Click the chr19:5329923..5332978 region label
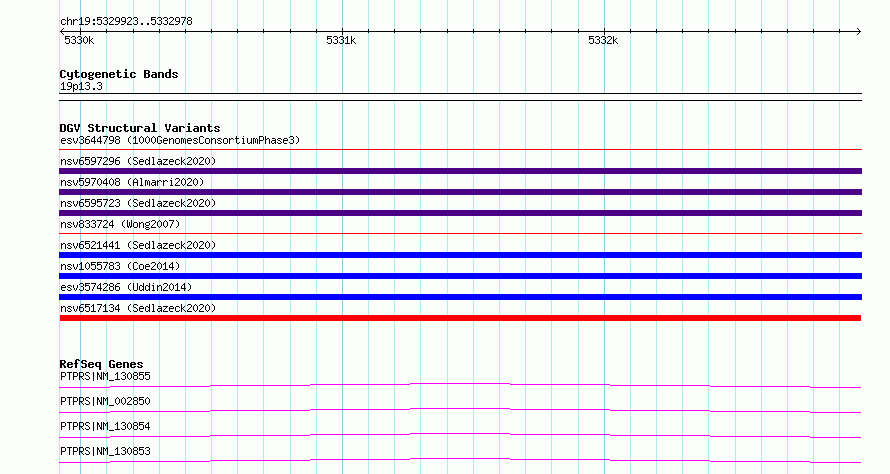This screenshot has width=890, height=474. (126, 21)
